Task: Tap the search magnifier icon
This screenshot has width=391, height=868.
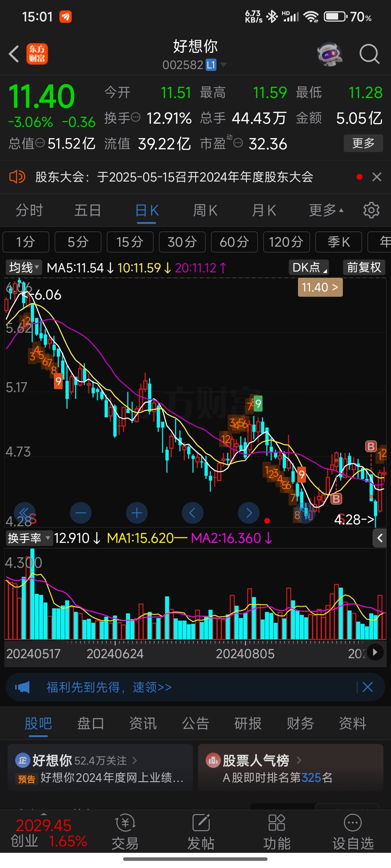Action: point(369,54)
